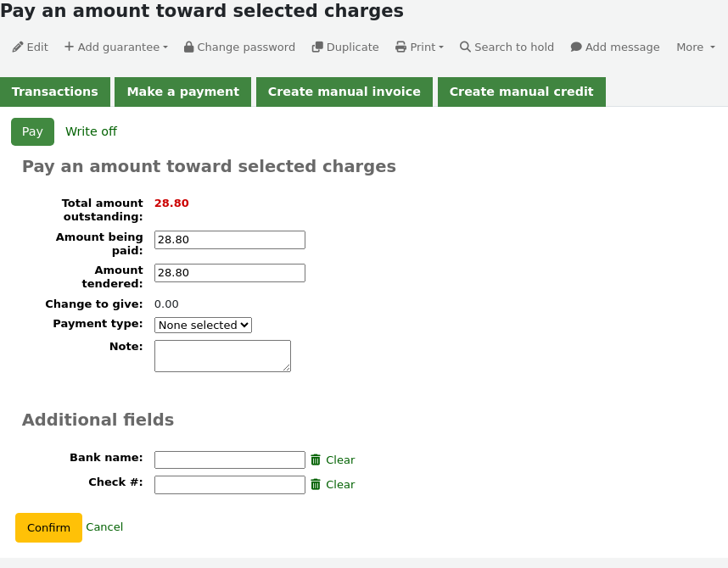Expand the Print dropdown caret

[x=441, y=47]
